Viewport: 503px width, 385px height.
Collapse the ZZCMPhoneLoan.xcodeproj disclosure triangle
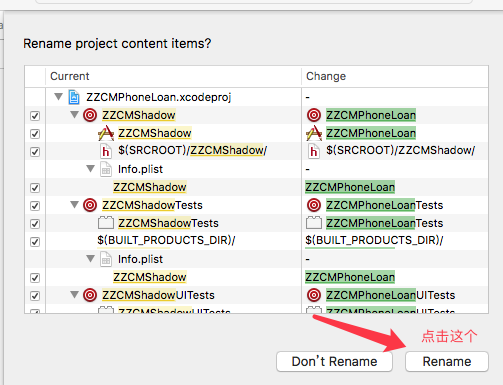coord(58,97)
